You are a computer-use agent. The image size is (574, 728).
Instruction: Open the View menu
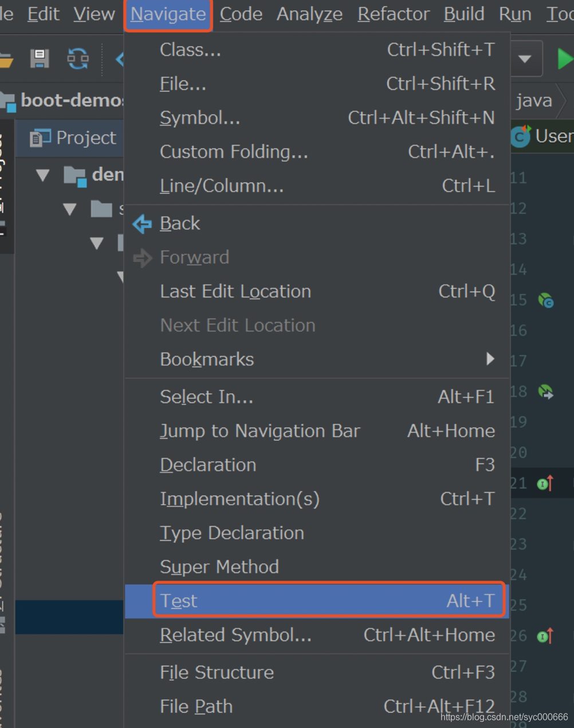(x=94, y=14)
